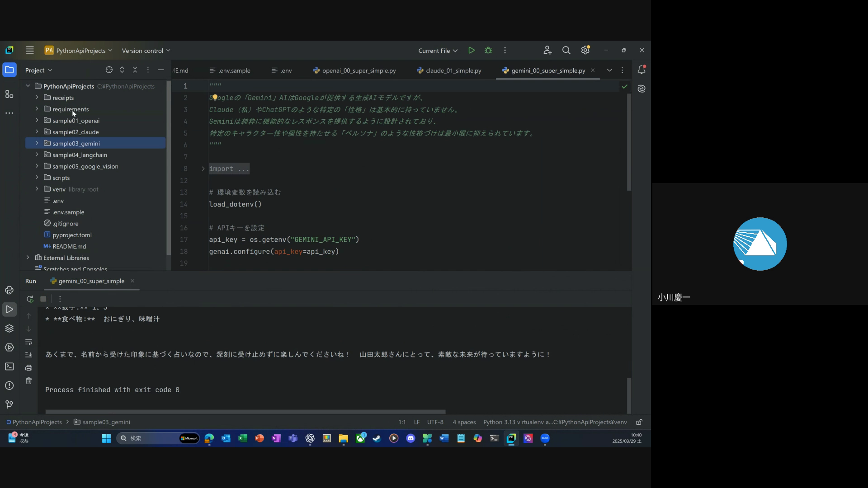Open Python Packages tool window in sidebar
The image size is (868, 488).
[9, 328]
